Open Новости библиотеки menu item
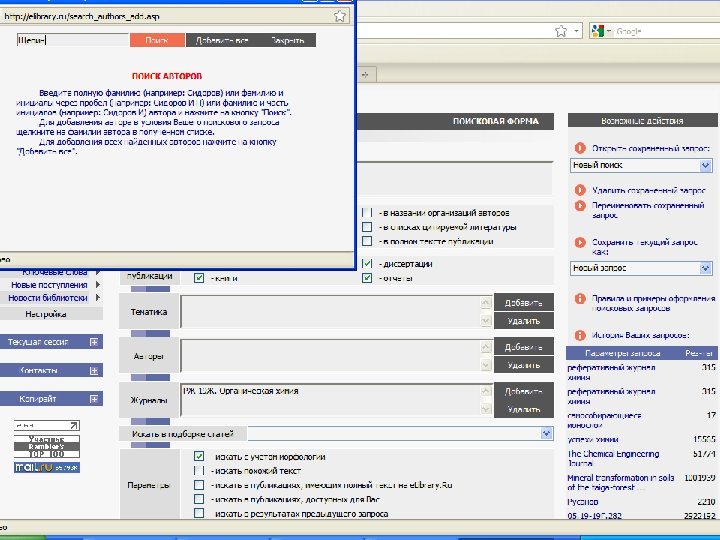720x540 pixels. [48, 298]
